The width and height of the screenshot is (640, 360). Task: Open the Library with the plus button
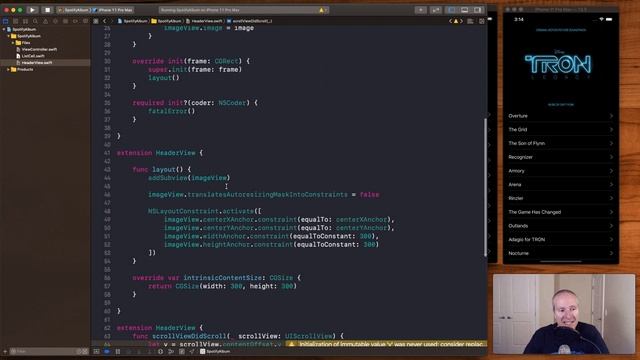tap(420, 10)
